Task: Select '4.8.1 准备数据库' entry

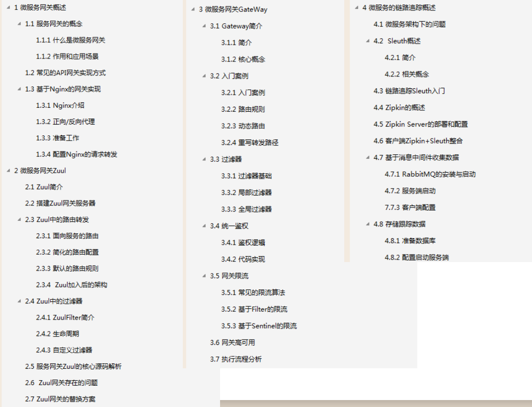Action: click(410, 241)
